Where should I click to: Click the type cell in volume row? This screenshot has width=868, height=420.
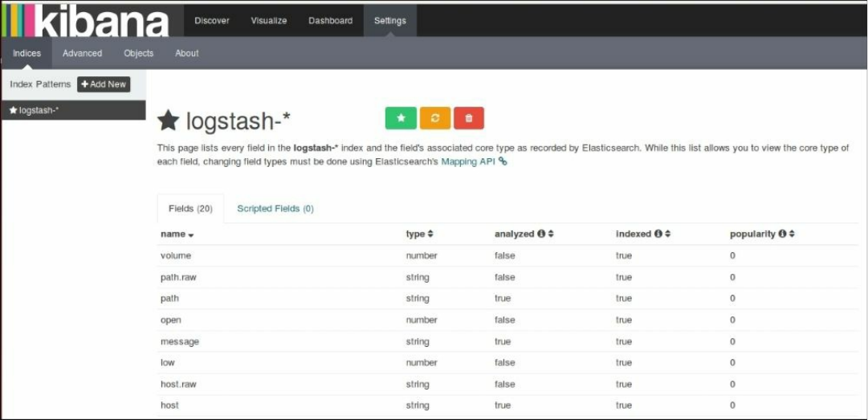422,255
